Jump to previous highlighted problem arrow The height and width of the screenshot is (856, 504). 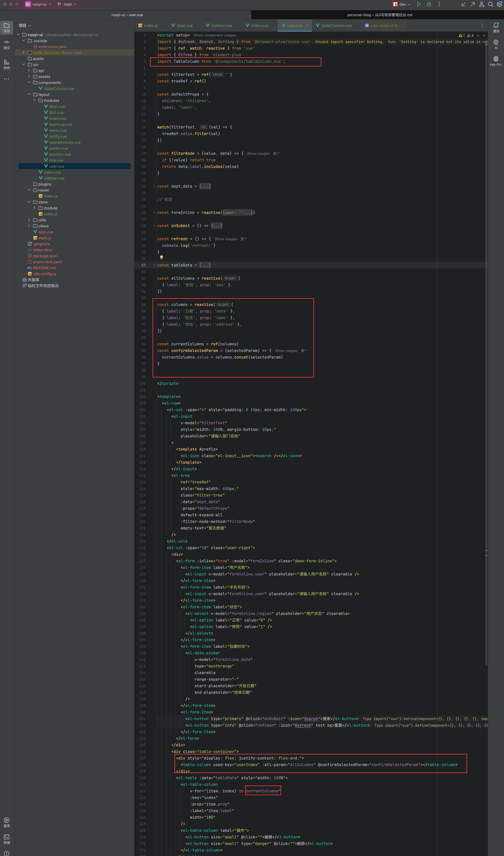click(x=478, y=35)
